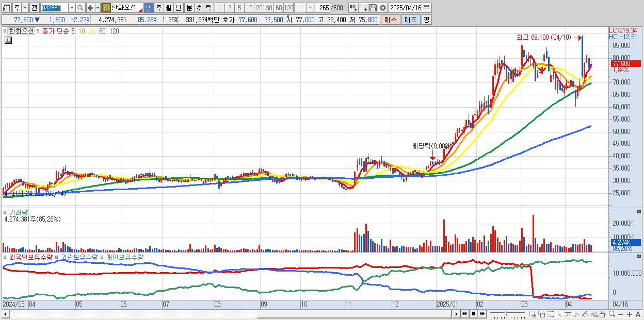This screenshot has height=320, width=644.
Task: Click the crosshair cursor tool icon
Action: pyautogui.click(x=559, y=314)
